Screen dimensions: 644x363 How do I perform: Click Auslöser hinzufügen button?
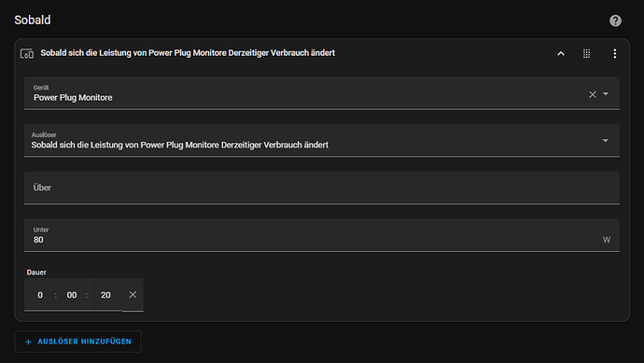point(78,342)
